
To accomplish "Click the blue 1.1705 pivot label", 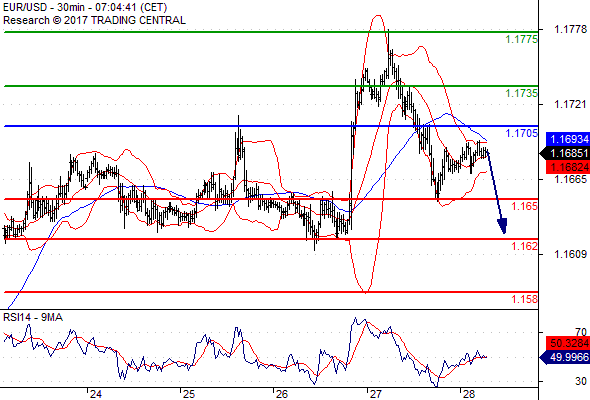I will 521,133.
